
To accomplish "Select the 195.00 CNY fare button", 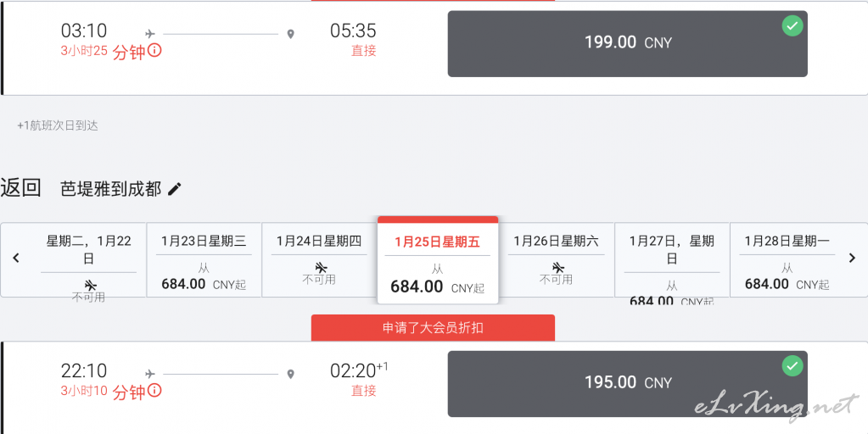I will 627,384.
